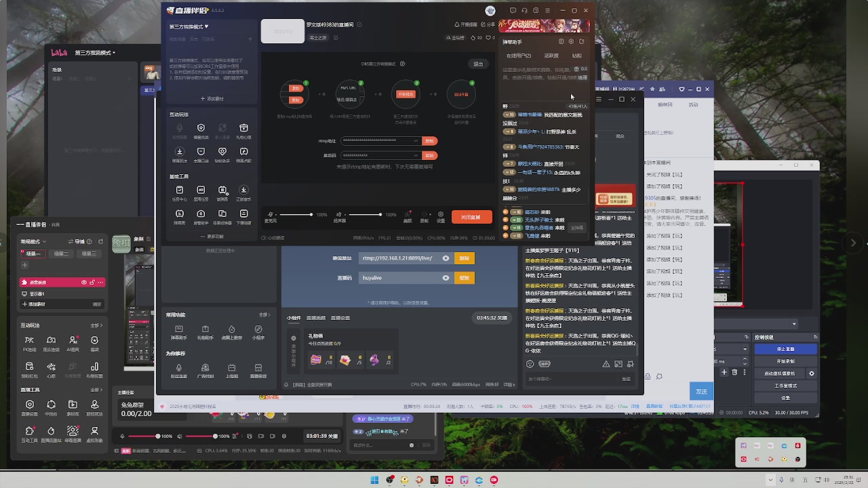The height and width of the screenshot is (488, 868).
Task: Select 场景二 scene tab in Douyin
Action: click(61, 253)
